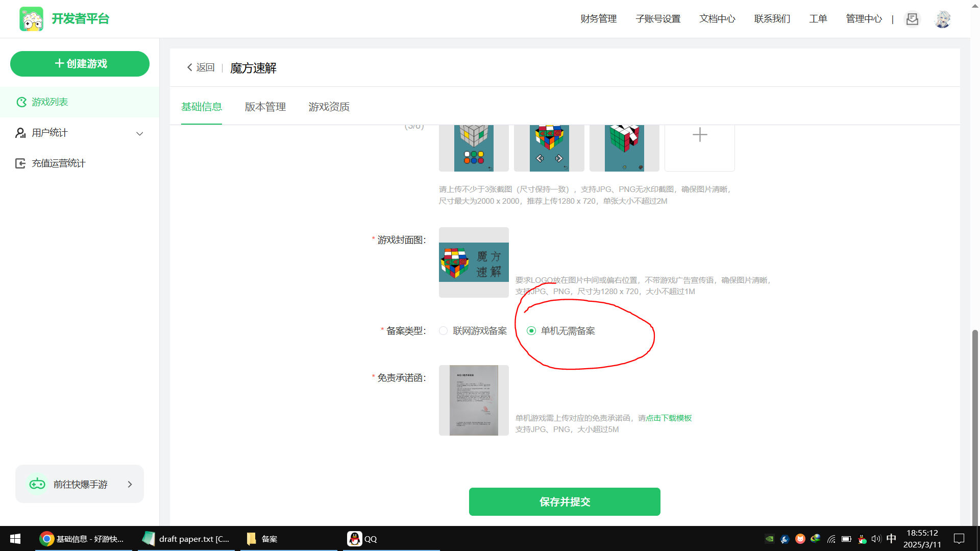Open 联系我们 in the top menu
Image resolution: width=980 pixels, height=551 pixels.
(772, 19)
